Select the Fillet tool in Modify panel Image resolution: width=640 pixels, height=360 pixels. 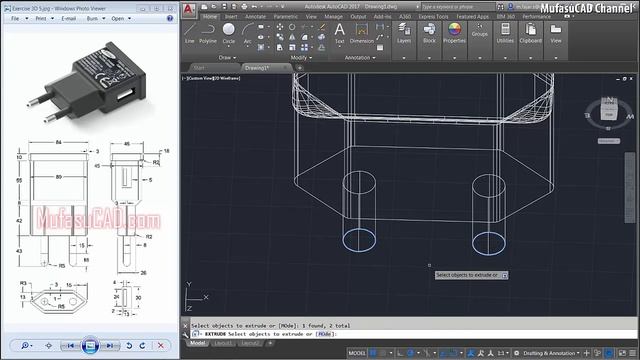[x=304, y=37]
